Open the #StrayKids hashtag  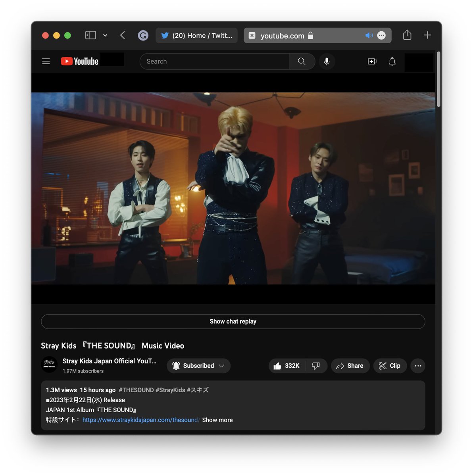coord(170,390)
